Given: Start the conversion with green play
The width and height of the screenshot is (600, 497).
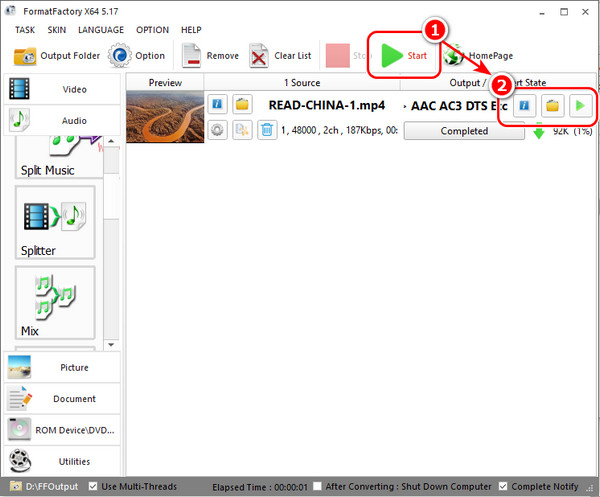Looking at the screenshot, I should click(404, 56).
